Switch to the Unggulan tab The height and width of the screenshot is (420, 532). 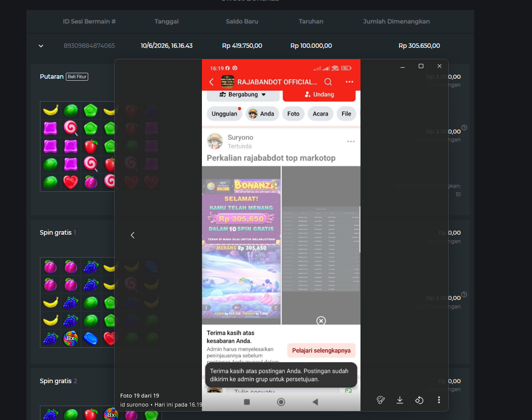click(x=224, y=114)
